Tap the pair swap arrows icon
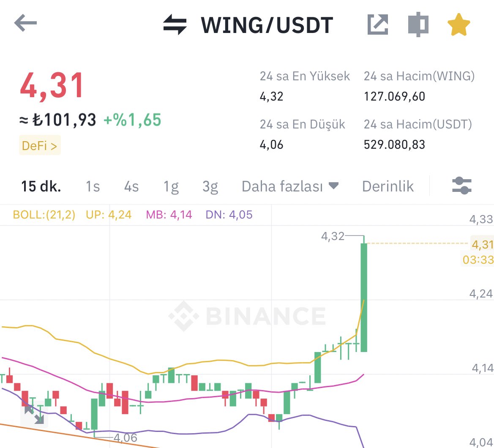The image size is (494, 448). click(x=175, y=25)
